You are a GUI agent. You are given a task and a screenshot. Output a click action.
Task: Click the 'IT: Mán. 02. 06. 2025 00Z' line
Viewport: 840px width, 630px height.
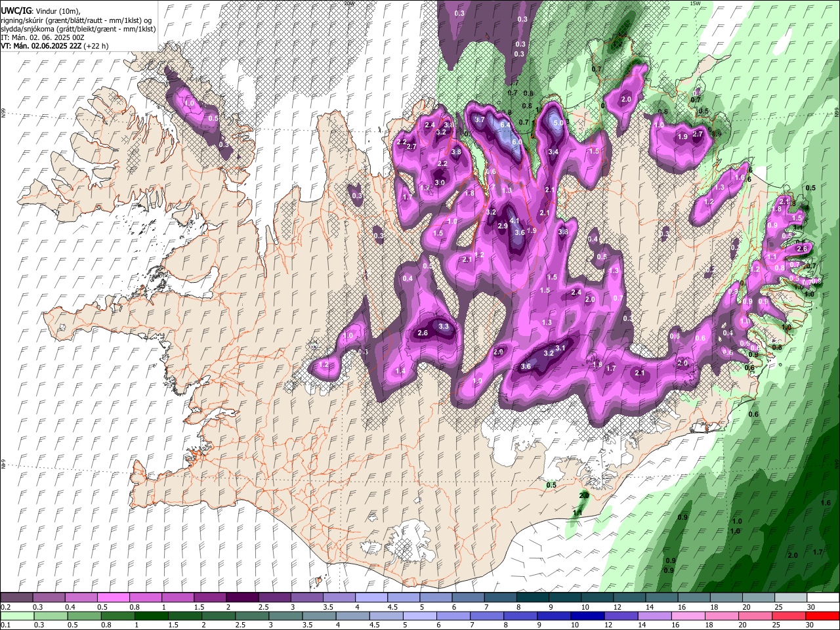click(43, 37)
